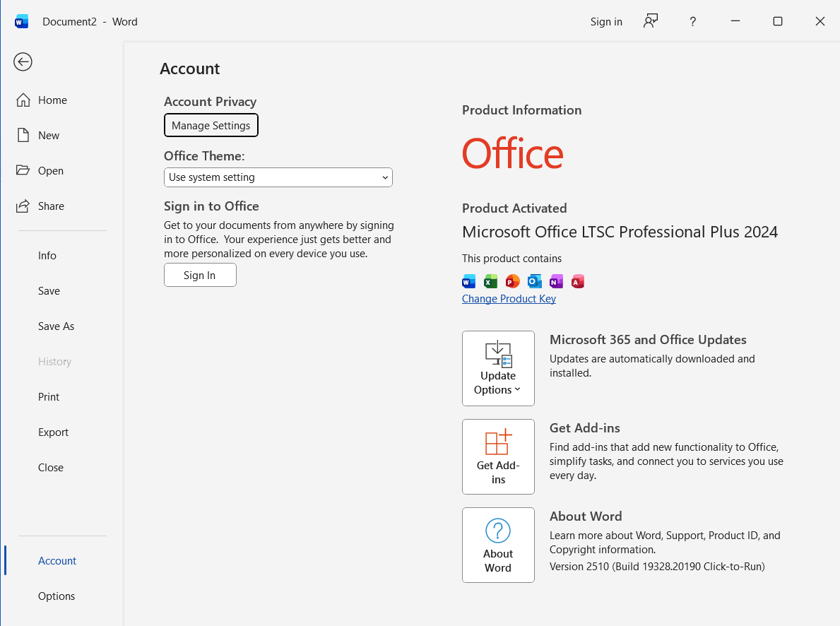Select the Account tab in sidebar
The width and height of the screenshot is (840, 626).
(57, 560)
